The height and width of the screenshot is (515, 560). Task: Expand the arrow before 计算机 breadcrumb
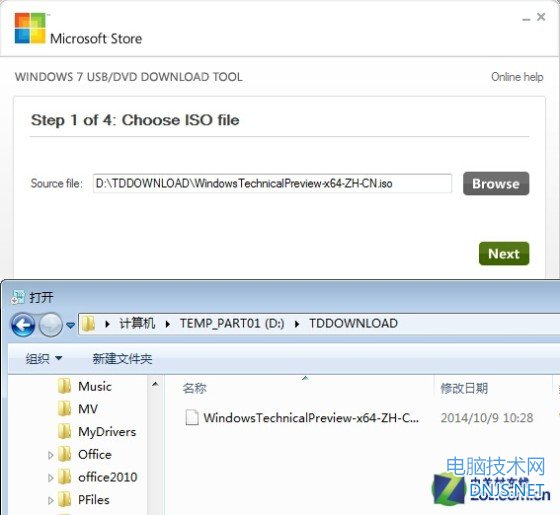[x=107, y=324]
